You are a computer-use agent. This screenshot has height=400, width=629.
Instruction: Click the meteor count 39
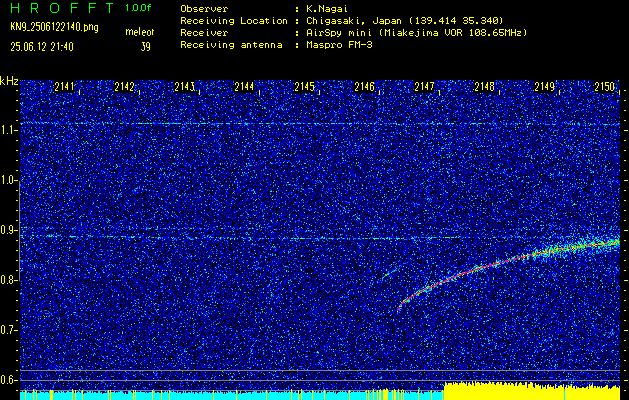tap(145, 47)
